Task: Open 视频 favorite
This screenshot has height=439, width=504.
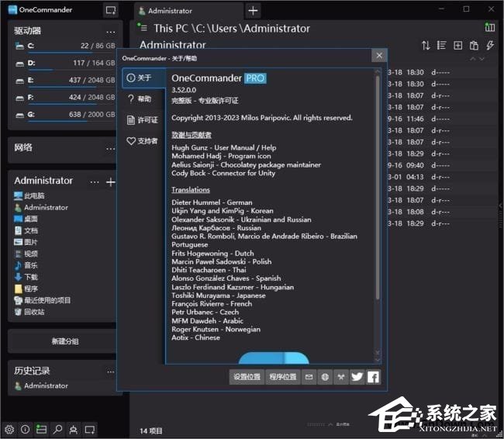Action: [x=26, y=254]
